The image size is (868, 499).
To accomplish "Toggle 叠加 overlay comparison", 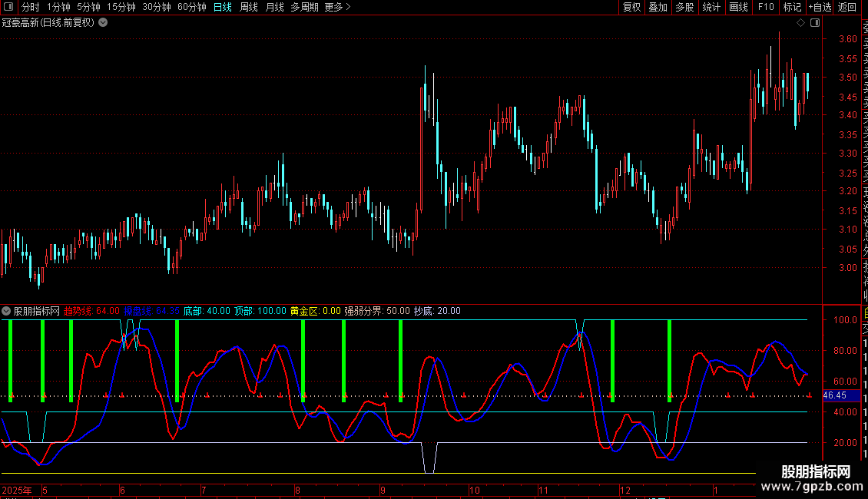I will (x=658, y=7).
